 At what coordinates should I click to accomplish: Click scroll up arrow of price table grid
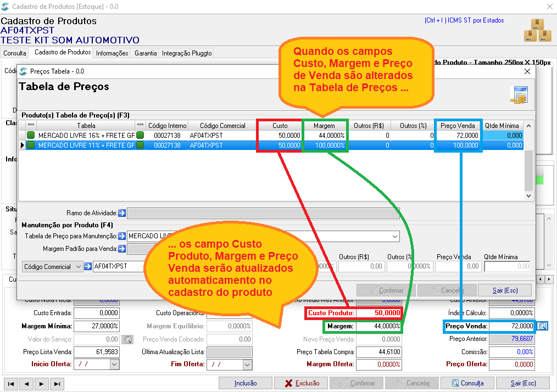point(528,126)
